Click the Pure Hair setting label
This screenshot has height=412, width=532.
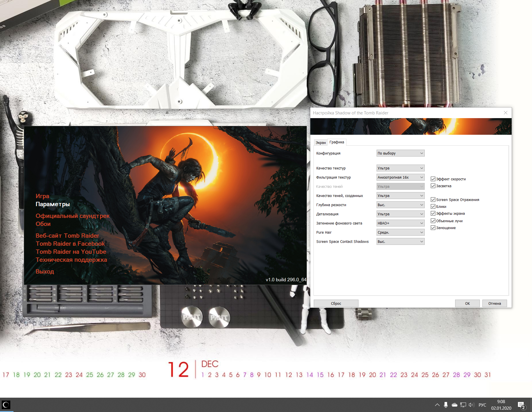pyautogui.click(x=324, y=233)
